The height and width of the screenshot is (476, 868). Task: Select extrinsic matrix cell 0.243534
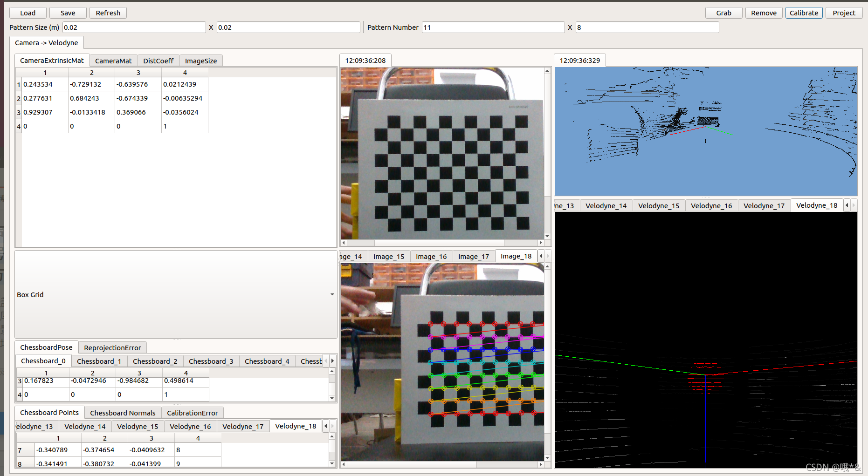(x=45, y=84)
